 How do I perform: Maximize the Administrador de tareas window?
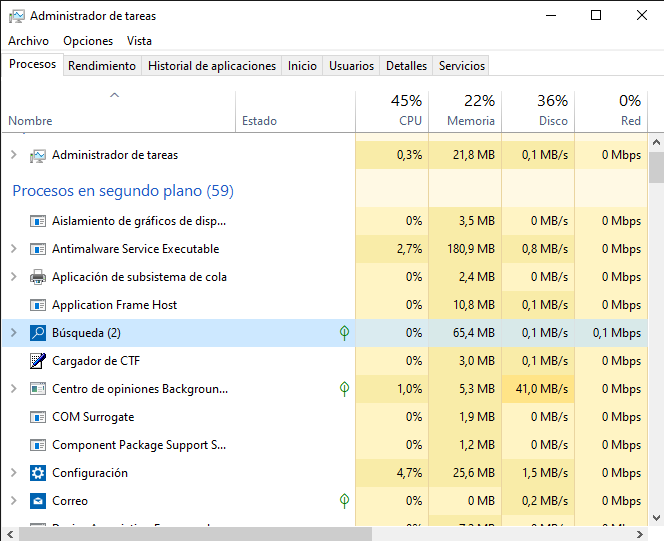coord(596,16)
